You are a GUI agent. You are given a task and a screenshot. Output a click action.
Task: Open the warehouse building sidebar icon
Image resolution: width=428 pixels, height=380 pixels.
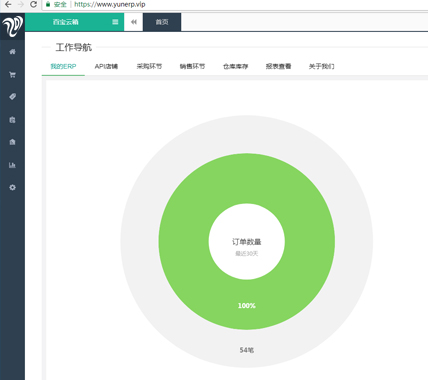point(12,142)
